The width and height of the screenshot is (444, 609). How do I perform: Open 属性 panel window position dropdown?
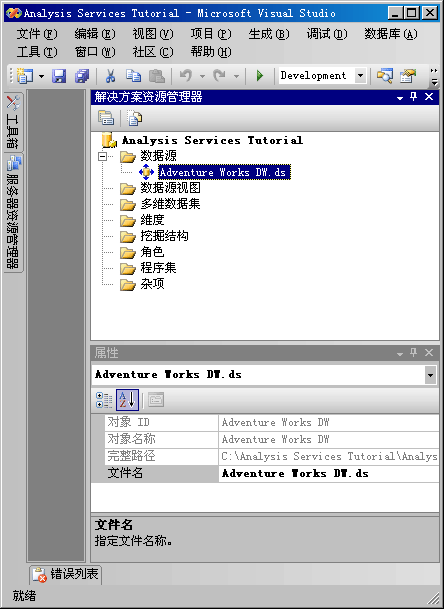pos(400,353)
